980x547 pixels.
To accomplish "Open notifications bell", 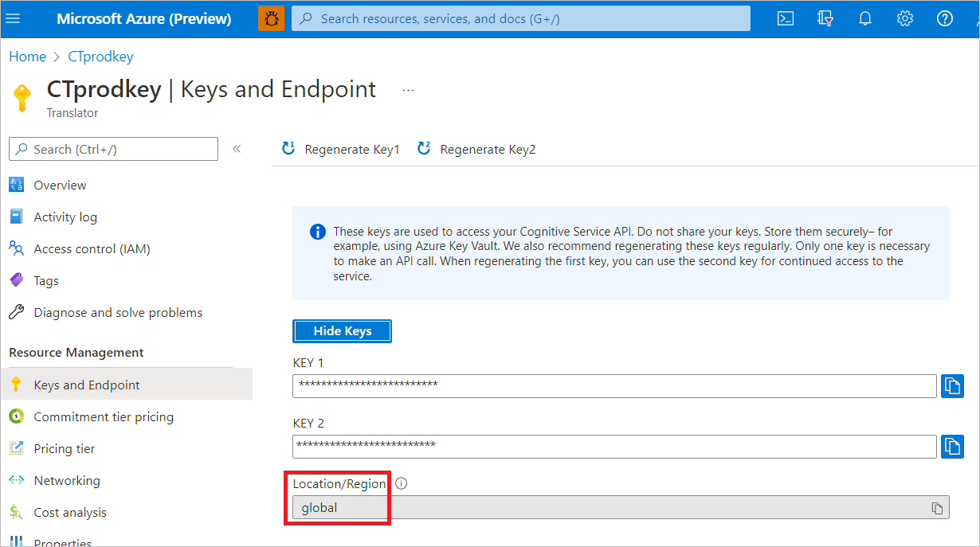I will pyautogui.click(x=864, y=18).
